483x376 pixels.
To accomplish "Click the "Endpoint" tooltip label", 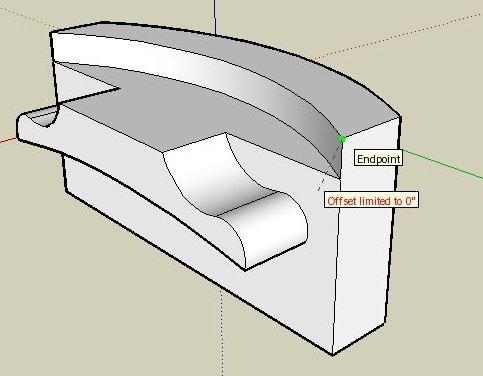I will point(378,159).
